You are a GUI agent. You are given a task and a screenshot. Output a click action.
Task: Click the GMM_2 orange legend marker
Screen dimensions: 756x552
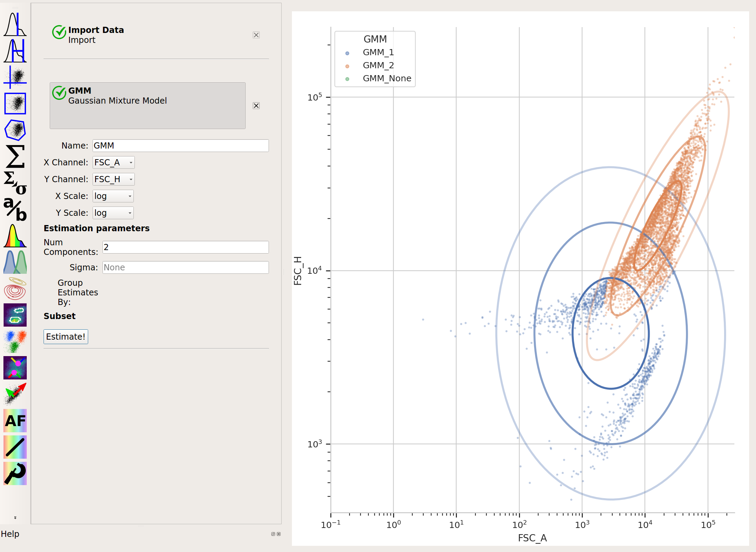pyautogui.click(x=347, y=66)
